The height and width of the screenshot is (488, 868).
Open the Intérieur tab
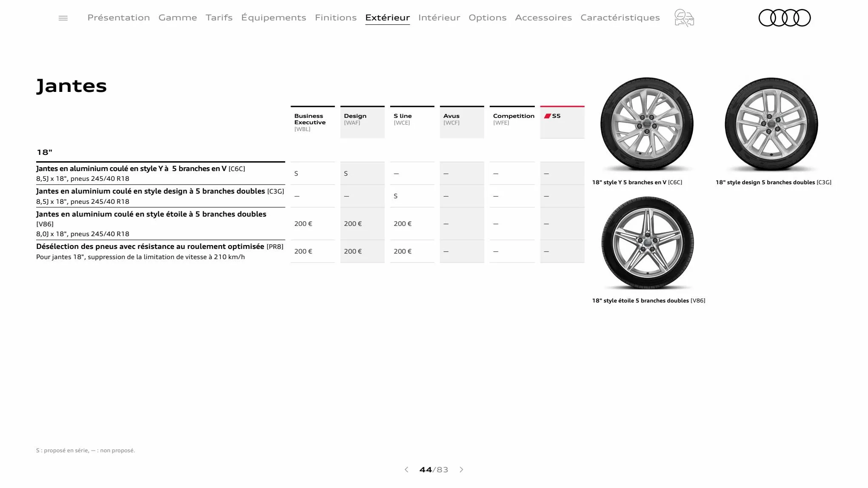coord(439,17)
